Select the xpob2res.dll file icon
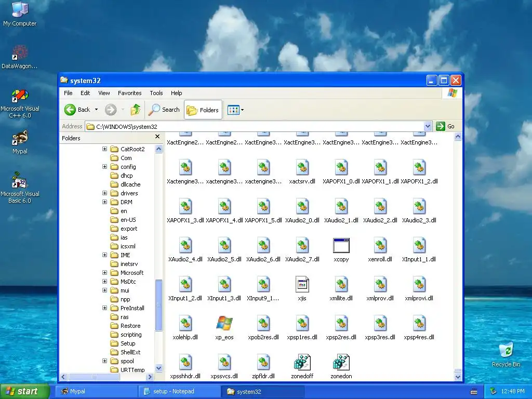Viewport: 532px width, 399px height. pyautogui.click(x=263, y=323)
